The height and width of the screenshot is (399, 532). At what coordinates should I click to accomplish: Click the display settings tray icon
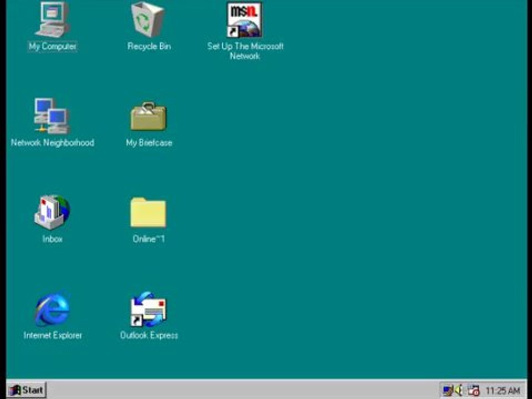[x=448, y=391]
